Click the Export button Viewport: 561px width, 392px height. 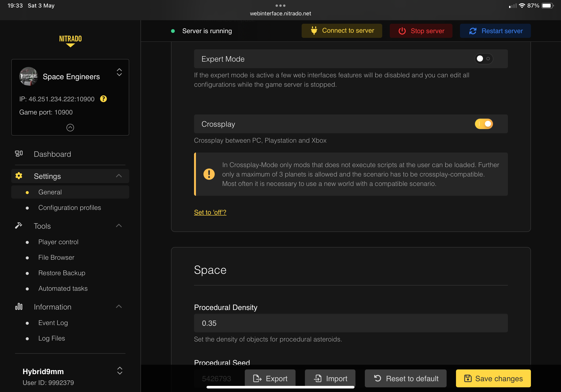coord(270,378)
